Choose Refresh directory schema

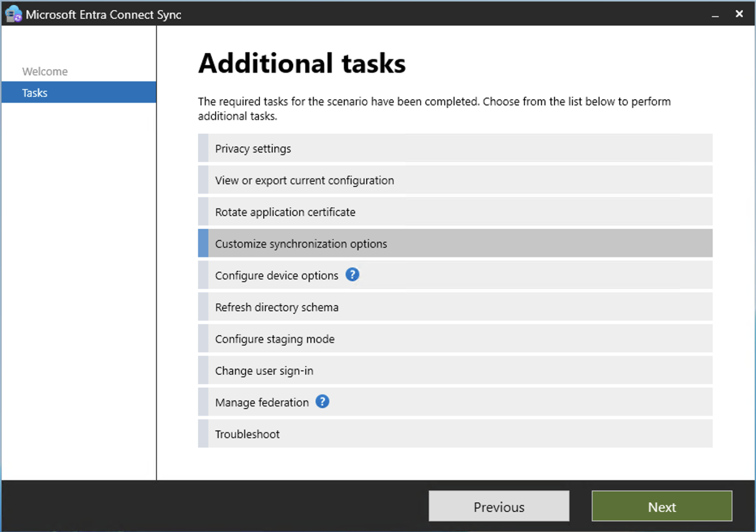(455, 307)
